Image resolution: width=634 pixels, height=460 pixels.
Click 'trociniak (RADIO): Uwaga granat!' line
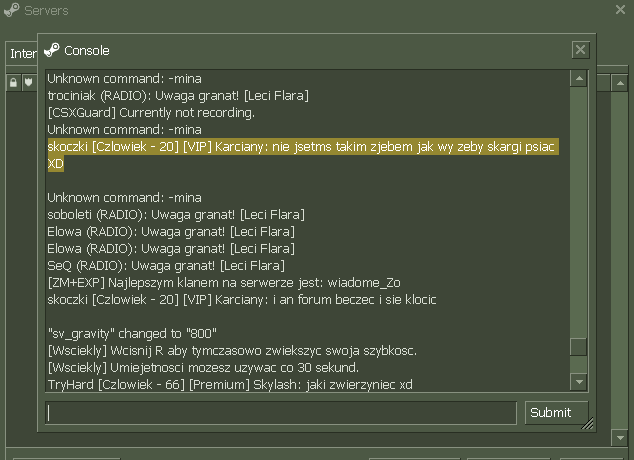(178, 96)
